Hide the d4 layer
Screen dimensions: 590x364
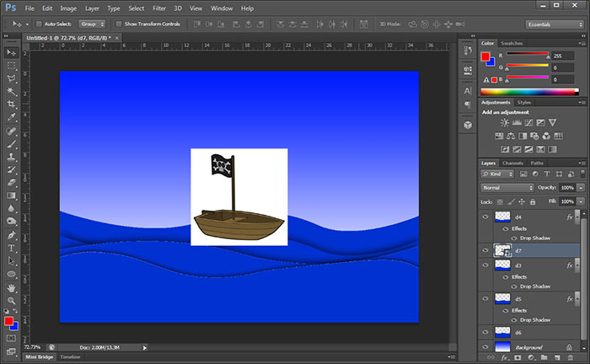485,217
